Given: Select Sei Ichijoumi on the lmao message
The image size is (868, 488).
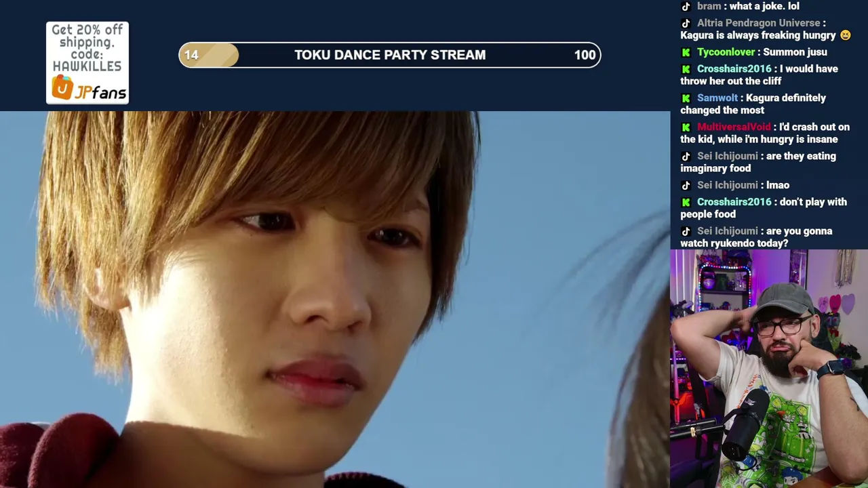Looking at the screenshot, I should pyautogui.click(x=728, y=186).
